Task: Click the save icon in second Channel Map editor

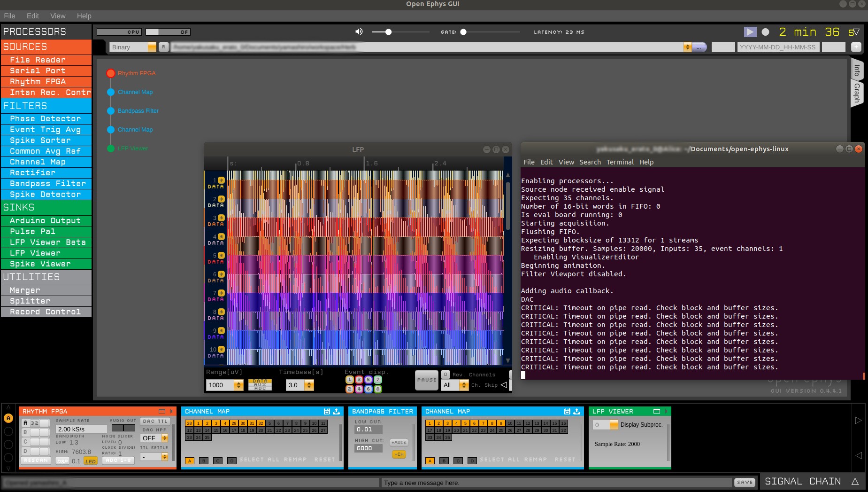Action: (x=567, y=411)
